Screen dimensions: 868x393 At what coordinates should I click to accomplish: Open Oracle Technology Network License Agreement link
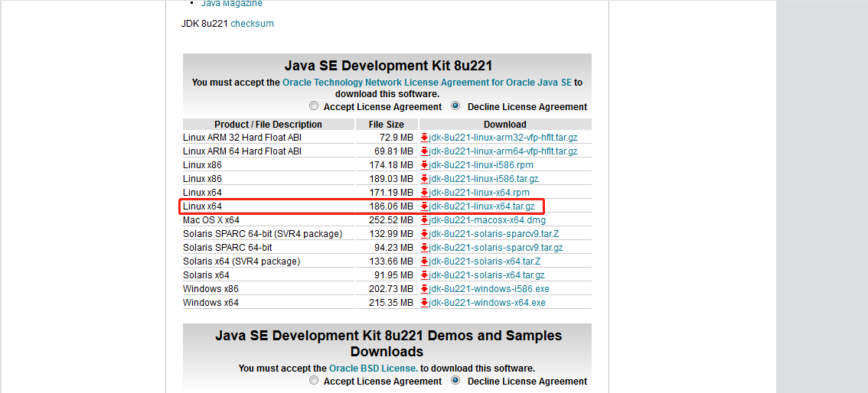[x=427, y=83]
